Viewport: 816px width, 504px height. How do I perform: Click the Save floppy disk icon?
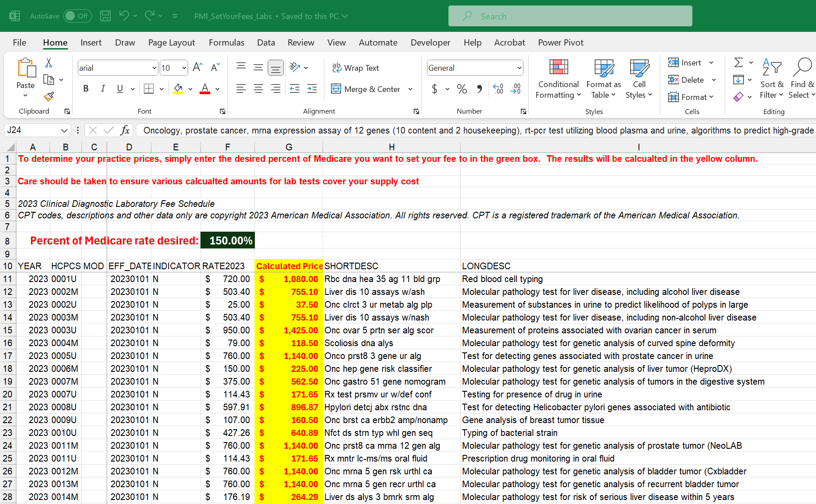pyautogui.click(x=105, y=16)
